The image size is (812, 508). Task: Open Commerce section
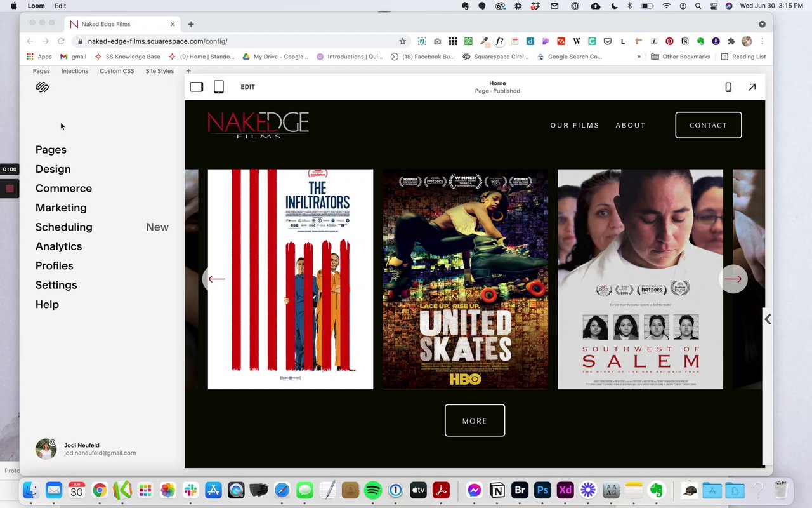coord(63,189)
